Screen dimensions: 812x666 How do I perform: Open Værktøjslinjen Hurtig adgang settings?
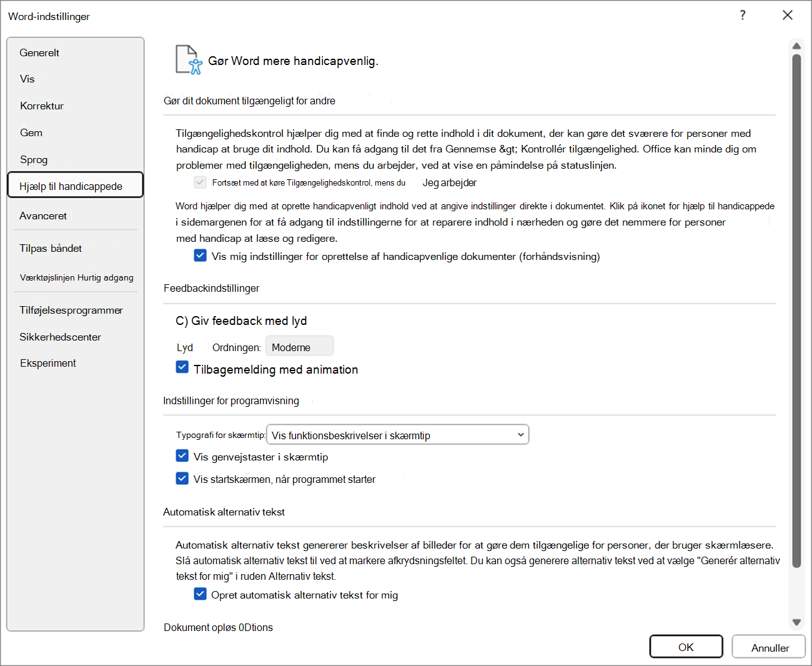pos(76,277)
